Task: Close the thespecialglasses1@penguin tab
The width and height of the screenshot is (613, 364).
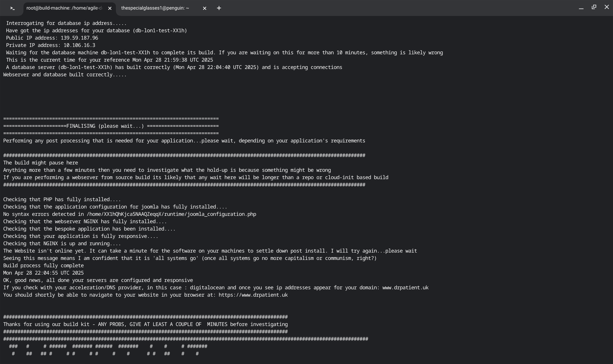Action: [205, 8]
